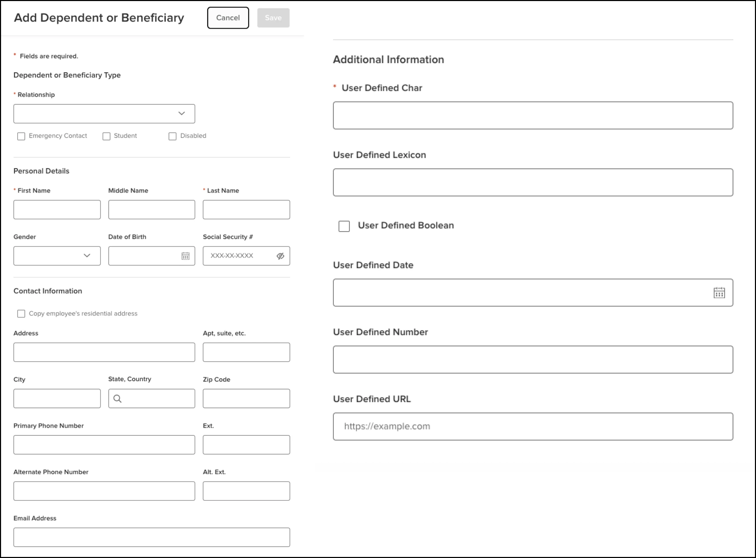Check the Emergency Contact checkbox
This screenshot has width=756, height=558.
(x=21, y=136)
